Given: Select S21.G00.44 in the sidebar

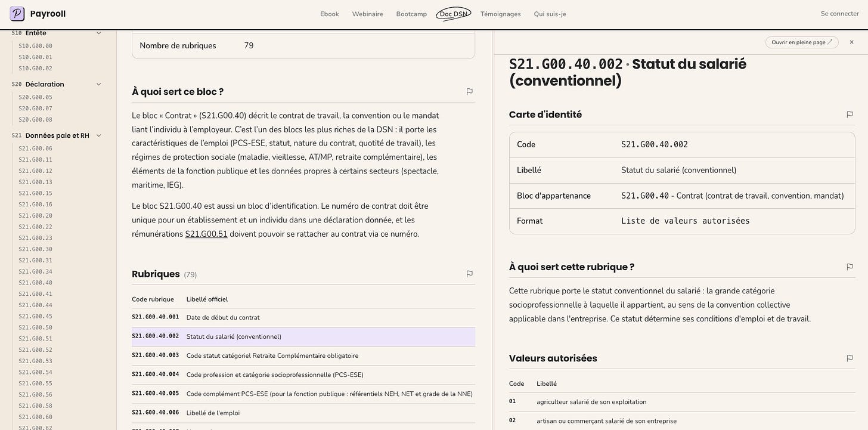Looking at the screenshot, I should pos(35,305).
